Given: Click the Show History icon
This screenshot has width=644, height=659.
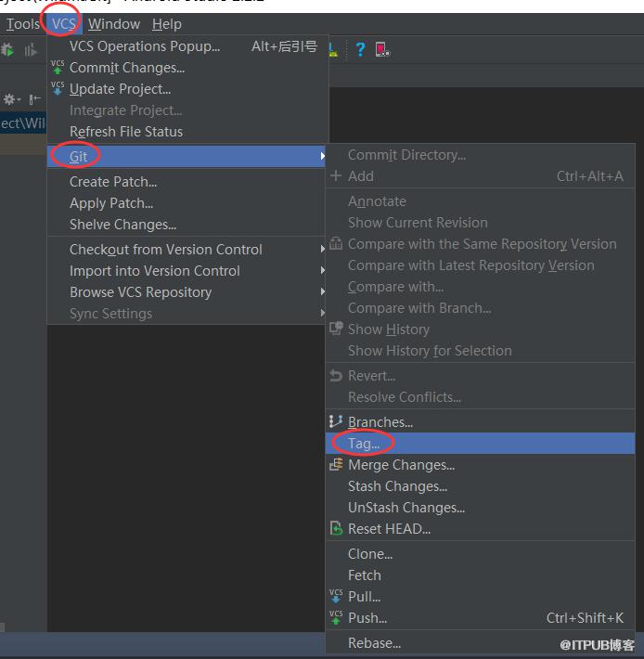Looking at the screenshot, I should point(336,329).
